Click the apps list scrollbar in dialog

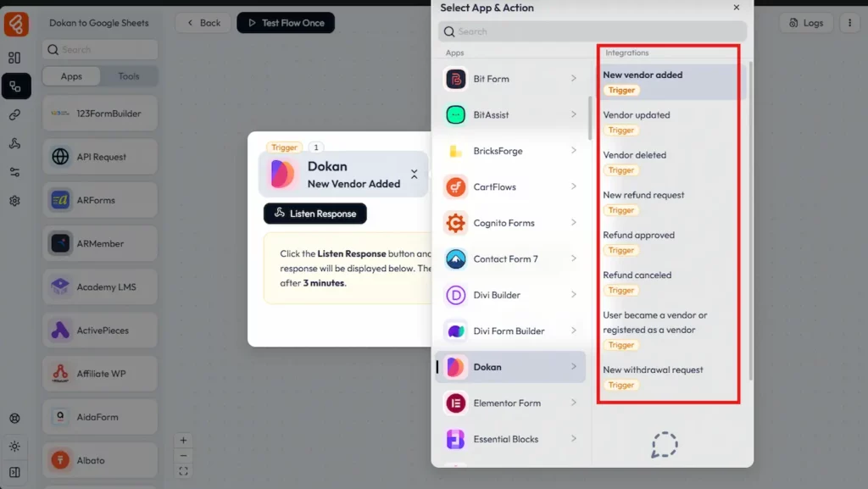point(590,119)
